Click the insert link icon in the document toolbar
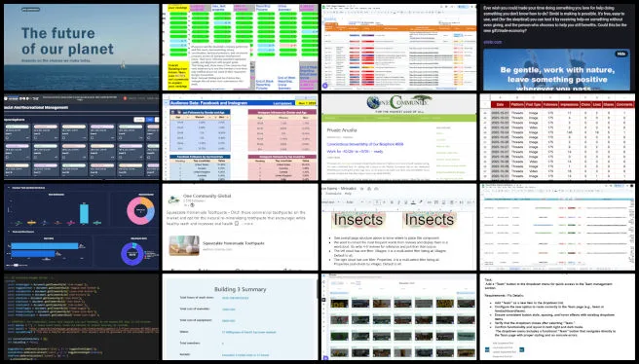Viewport: 639px width, 364px height. tap(430, 201)
